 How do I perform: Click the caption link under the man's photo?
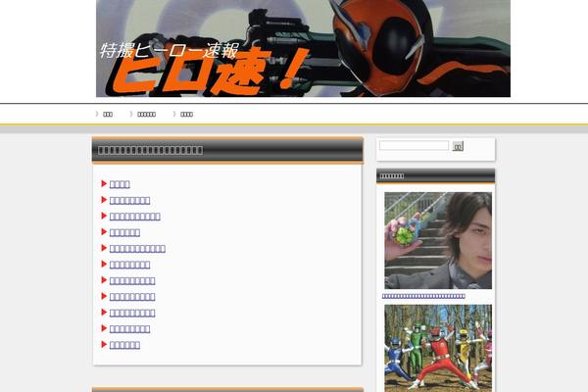click(x=423, y=296)
